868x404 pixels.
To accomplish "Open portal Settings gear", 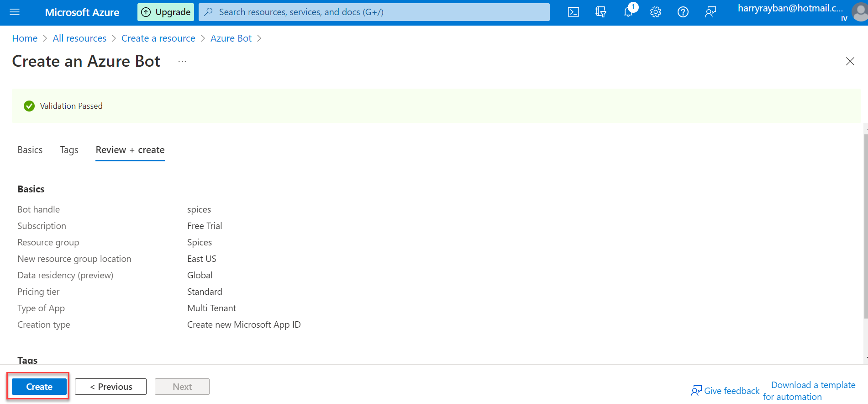I will click(x=656, y=12).
